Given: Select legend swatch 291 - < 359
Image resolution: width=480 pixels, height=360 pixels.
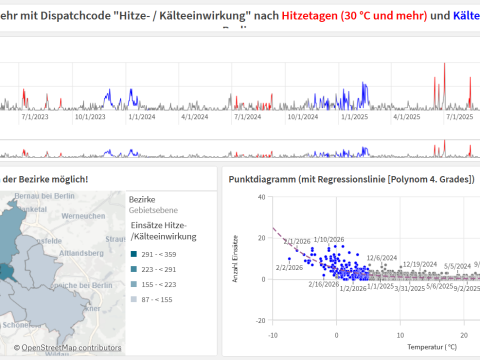Looking at the screenshot, I should click(134, 254).
